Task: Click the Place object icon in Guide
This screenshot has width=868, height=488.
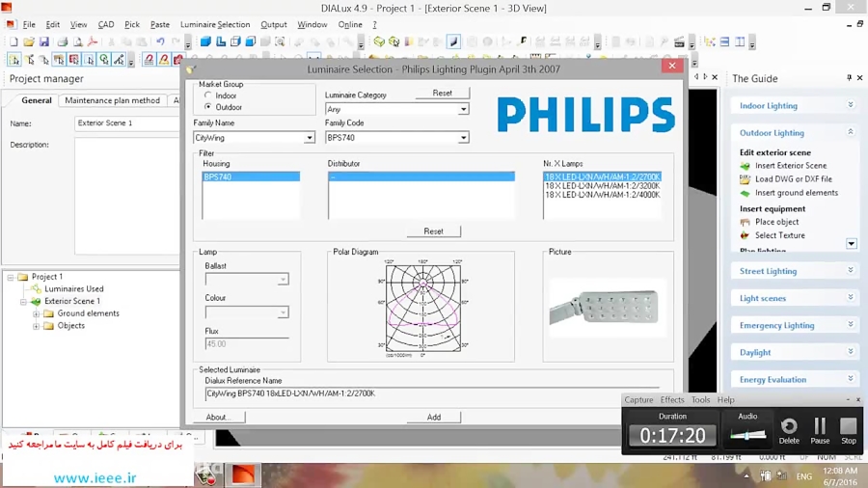Action: pos(746,222)
